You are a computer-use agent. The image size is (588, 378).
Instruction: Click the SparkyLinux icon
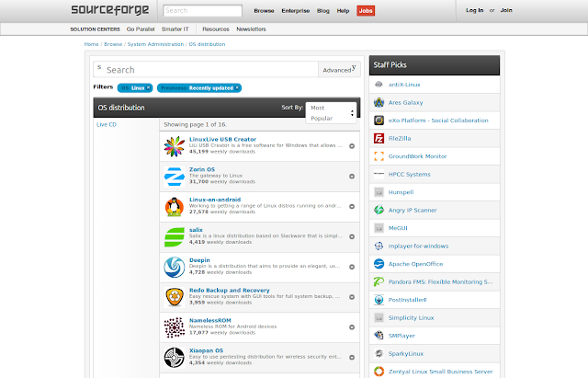pos(379,353)
